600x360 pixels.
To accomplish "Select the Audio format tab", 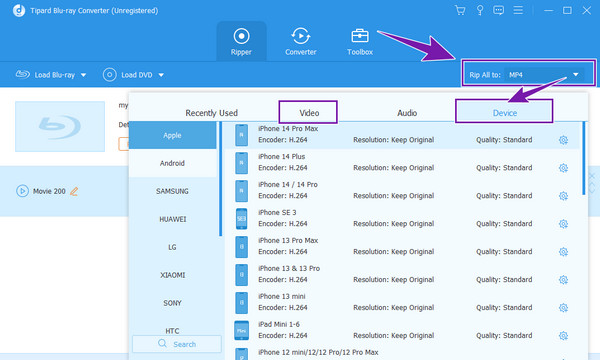I will click(407, 113).
